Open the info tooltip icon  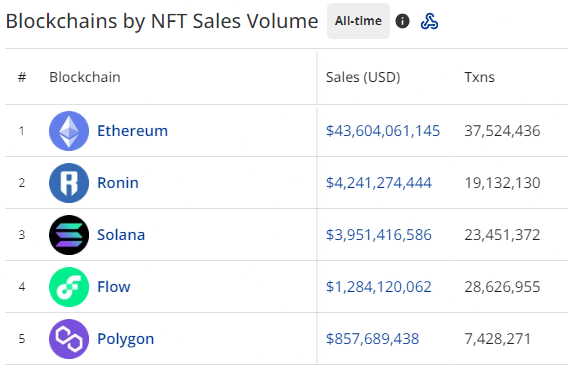402,21
